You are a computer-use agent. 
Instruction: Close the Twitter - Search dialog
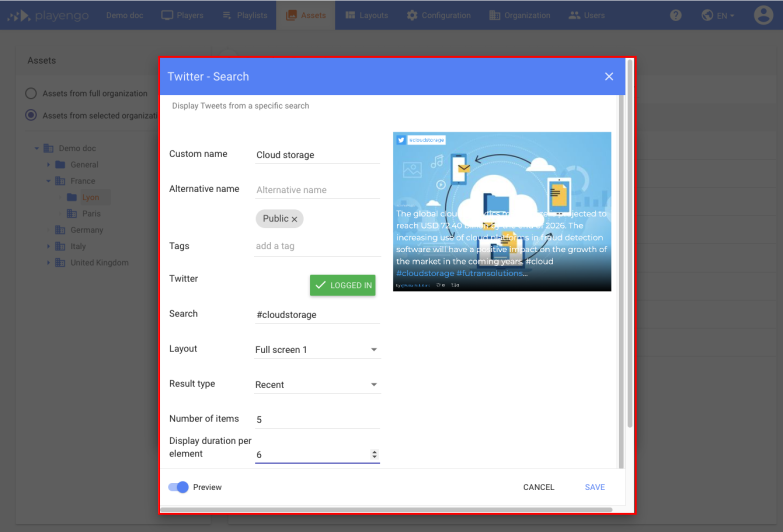[x=609, y=76]
